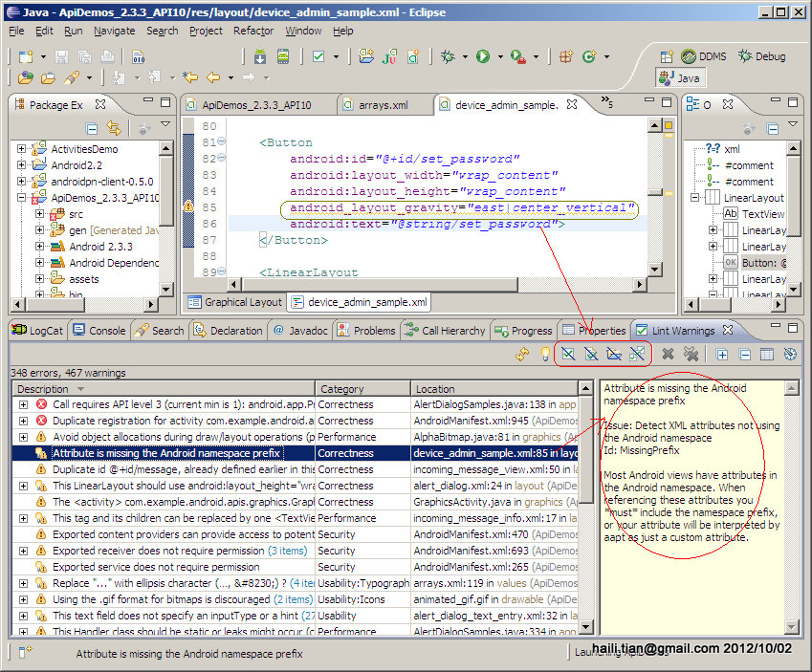Click Collapse All in Lint Warnings toolbar

pos(745,355)
